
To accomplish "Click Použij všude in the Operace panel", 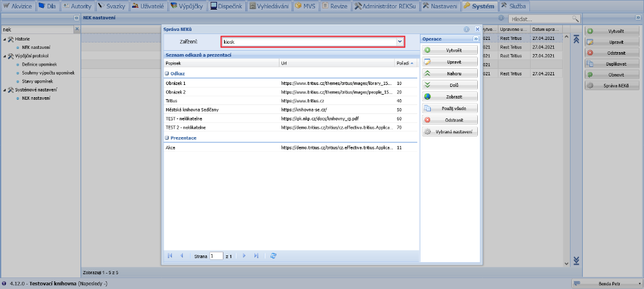I will [450, 108].
